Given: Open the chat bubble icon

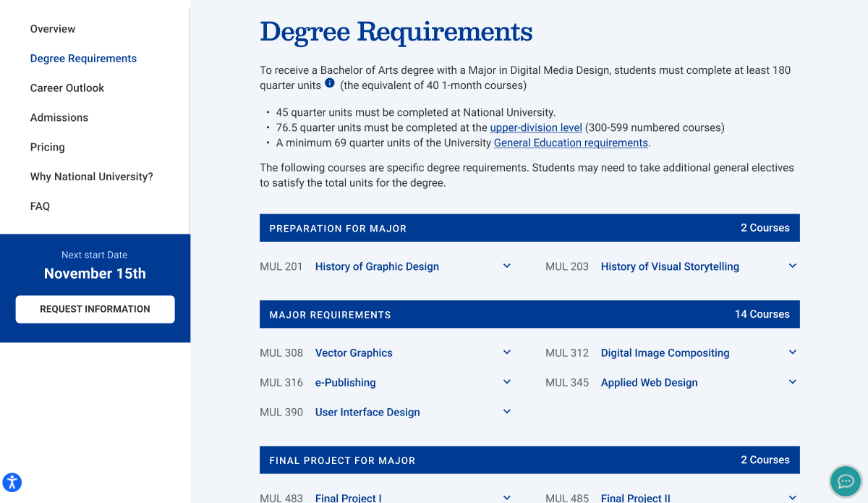Looking at the screenshot, I should [845, 481].
